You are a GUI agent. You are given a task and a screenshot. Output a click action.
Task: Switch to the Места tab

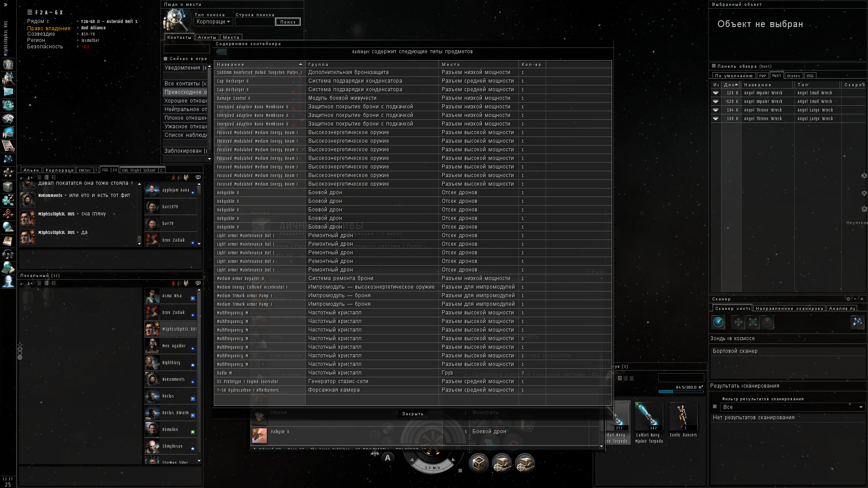pyautogui.click(x=231, y=38)
